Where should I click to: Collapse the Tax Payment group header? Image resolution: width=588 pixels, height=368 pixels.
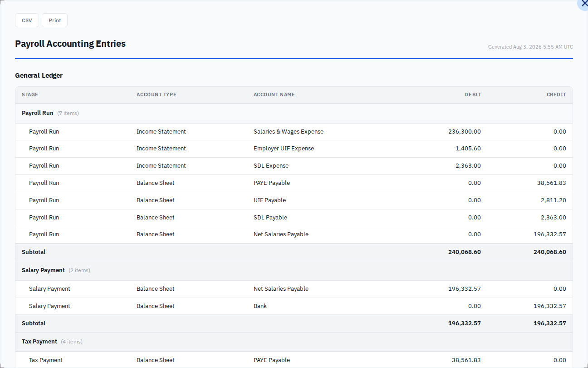(x=294, y=342)
